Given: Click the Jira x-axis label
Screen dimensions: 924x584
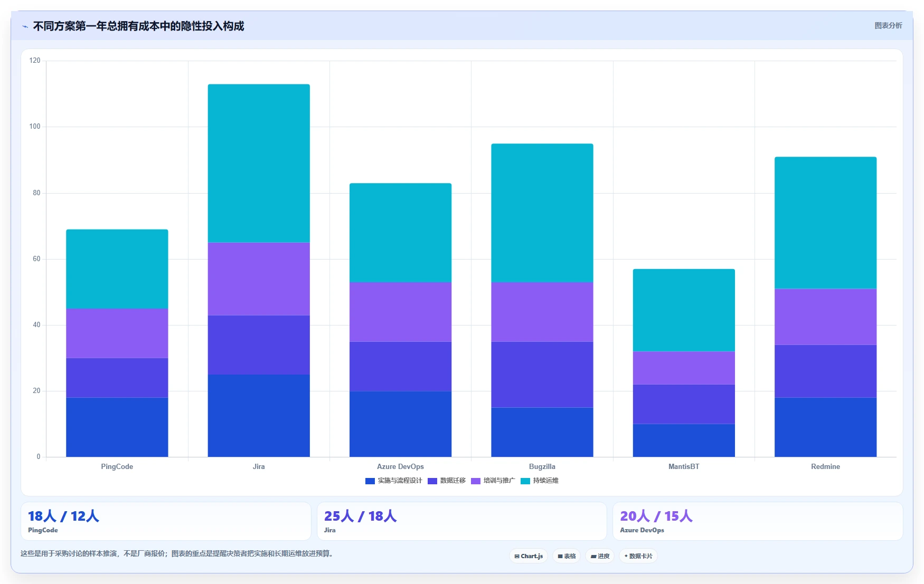Looking at the screenshot, I should coord(259,467).
